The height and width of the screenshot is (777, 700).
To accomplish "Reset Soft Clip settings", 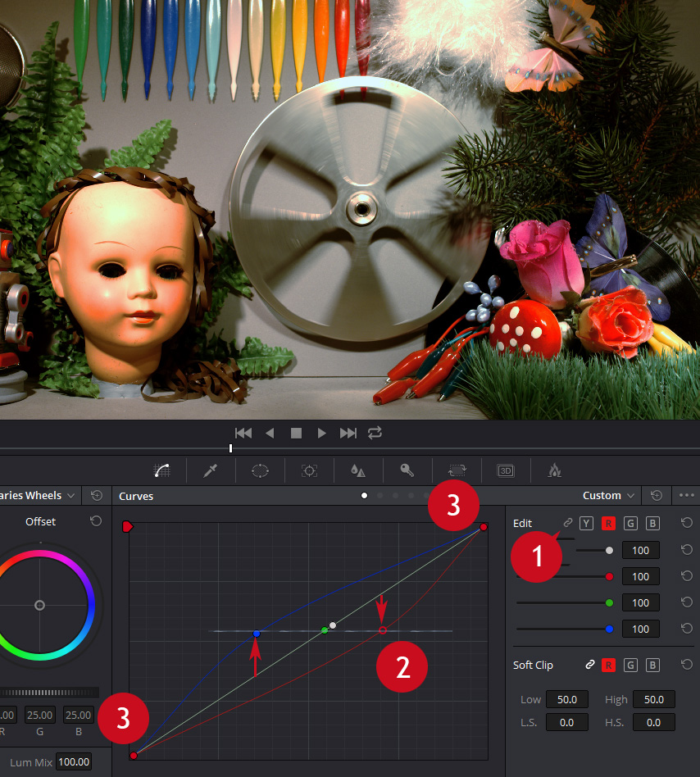I will (x=687, y=665).
